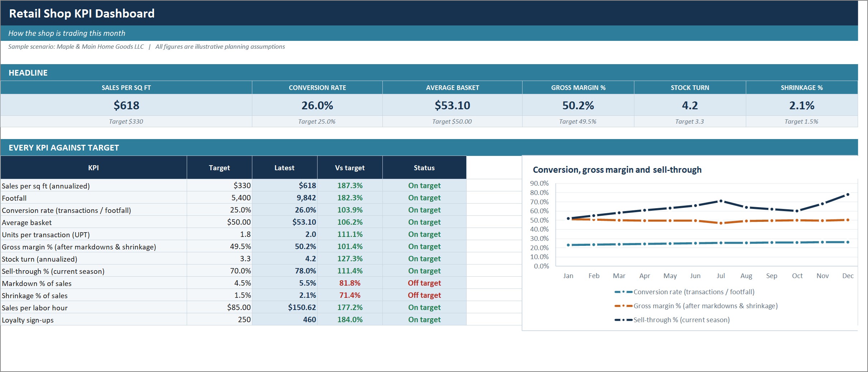Image resolution: width=868 pixels, height=372 pixels.
Task: Select the 'Target 3.3' note
Action: tap(690, 121)
